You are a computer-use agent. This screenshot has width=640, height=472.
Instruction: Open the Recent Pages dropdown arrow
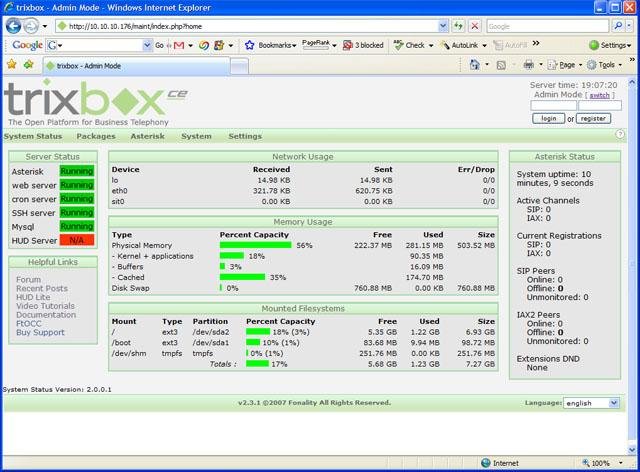click(x=45, y=27)
